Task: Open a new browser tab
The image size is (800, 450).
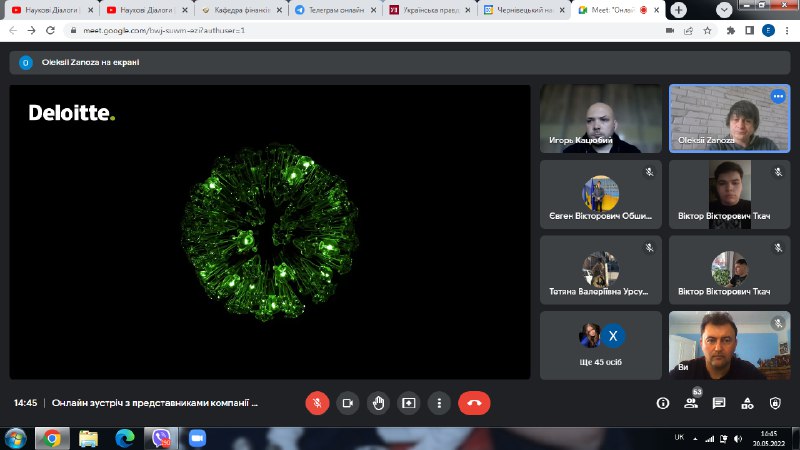Action: click(x=679, y=10)
